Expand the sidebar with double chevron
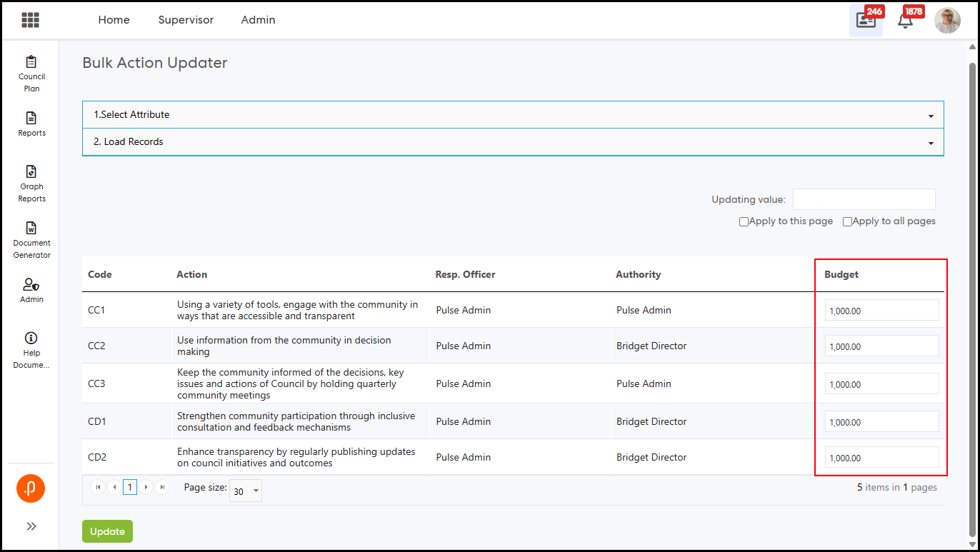The image size is (980, 552). point(31,526)
